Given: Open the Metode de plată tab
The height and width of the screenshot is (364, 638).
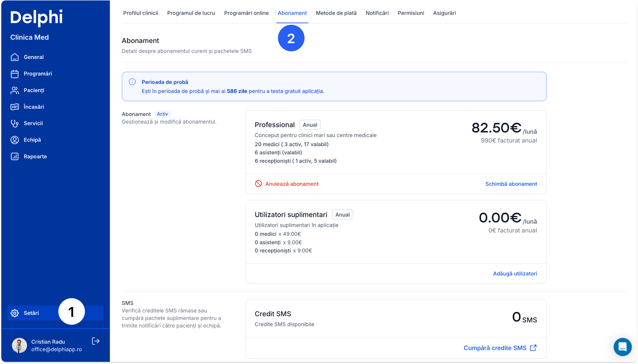Looking at the screenshot, I should 336,13.
